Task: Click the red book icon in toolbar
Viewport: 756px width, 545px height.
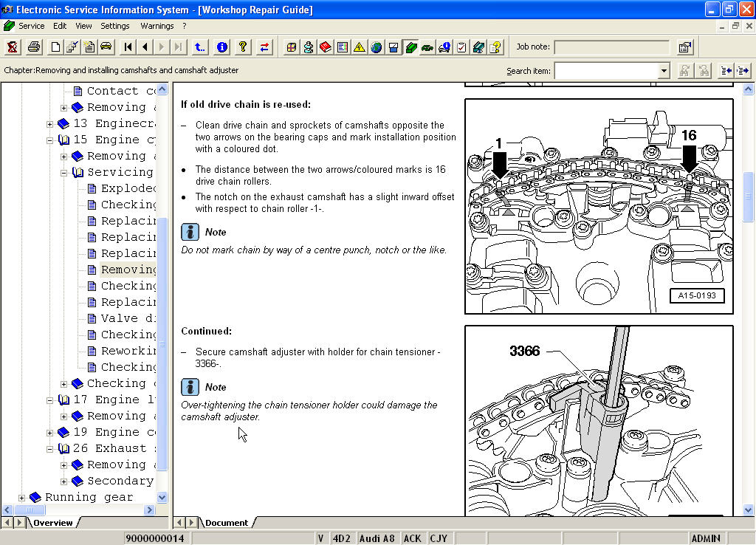Action: tap(326, 47)
